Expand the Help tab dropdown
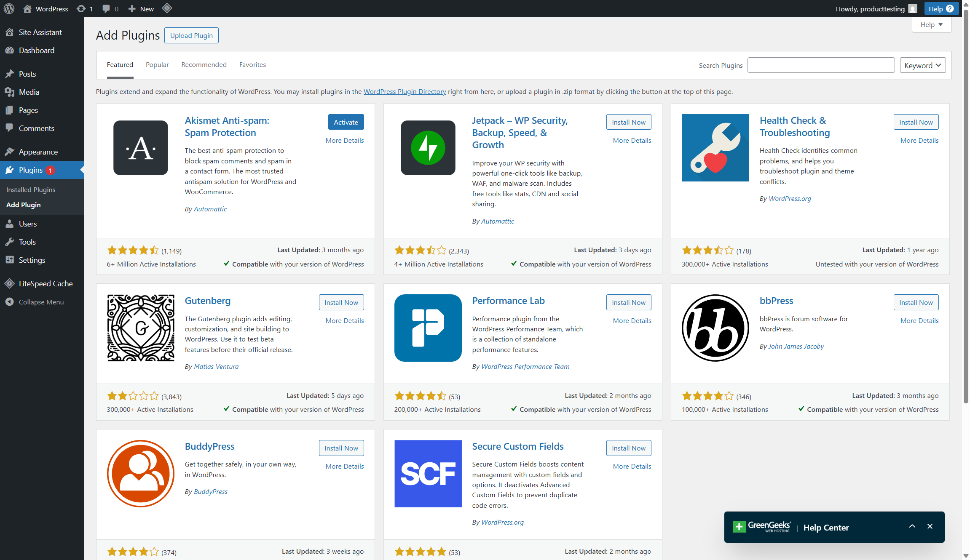This screenshot has width=970, height=560. pos(931,24)
